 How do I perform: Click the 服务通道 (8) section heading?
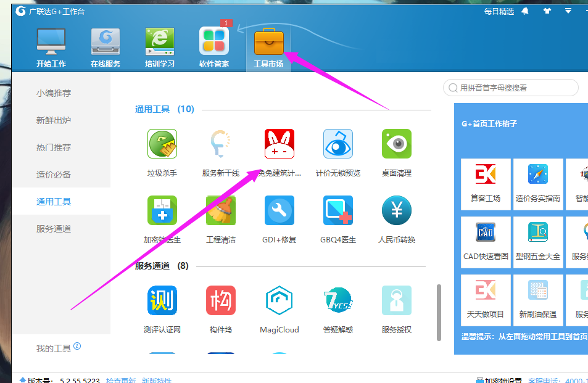point(162,266)
